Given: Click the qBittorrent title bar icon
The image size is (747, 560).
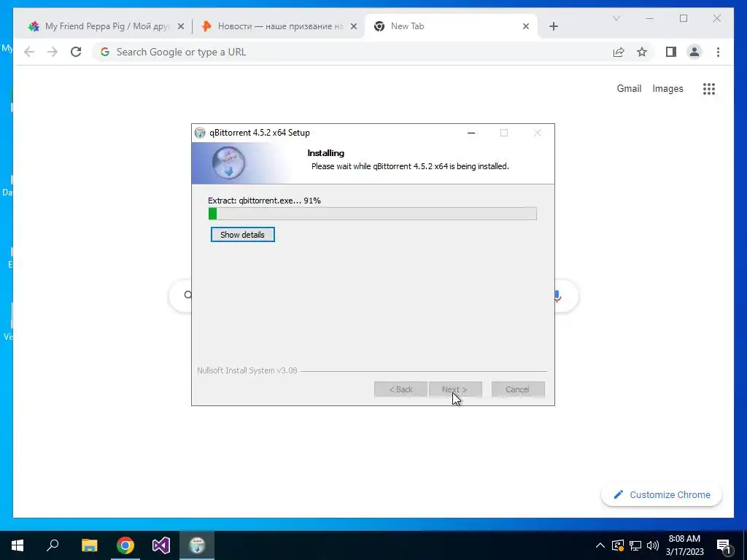Looking at the screenshot, I should 200,133.
